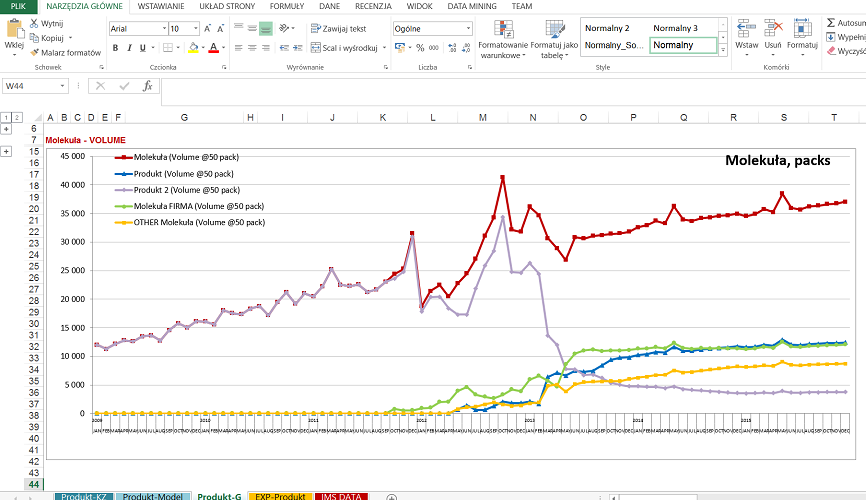Select Normalny_So... cell style
The image size is (866, 500).
pos(614,45)
